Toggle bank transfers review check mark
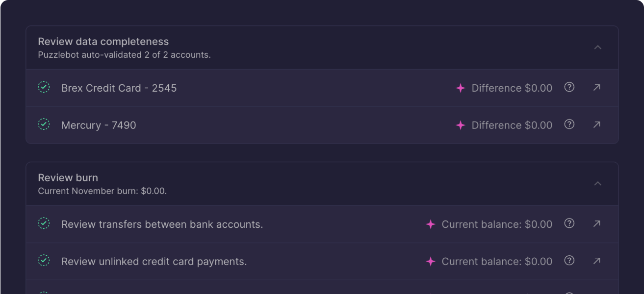The width and height of the screenshot is (644, 294). point(44,223)
